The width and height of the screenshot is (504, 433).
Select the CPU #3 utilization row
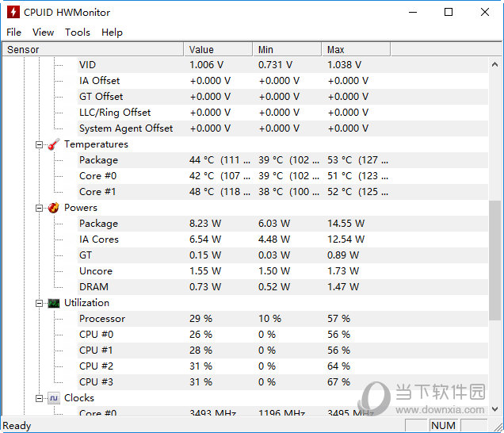[283, 382]
